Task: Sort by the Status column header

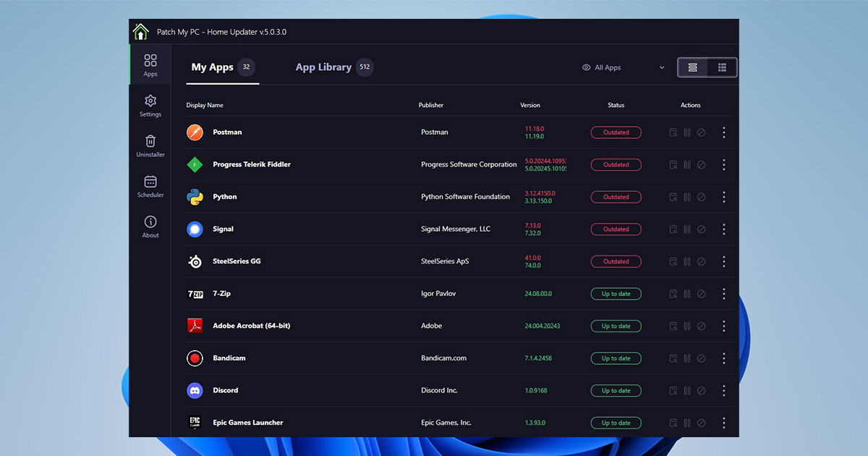Action: click(616, 105)
